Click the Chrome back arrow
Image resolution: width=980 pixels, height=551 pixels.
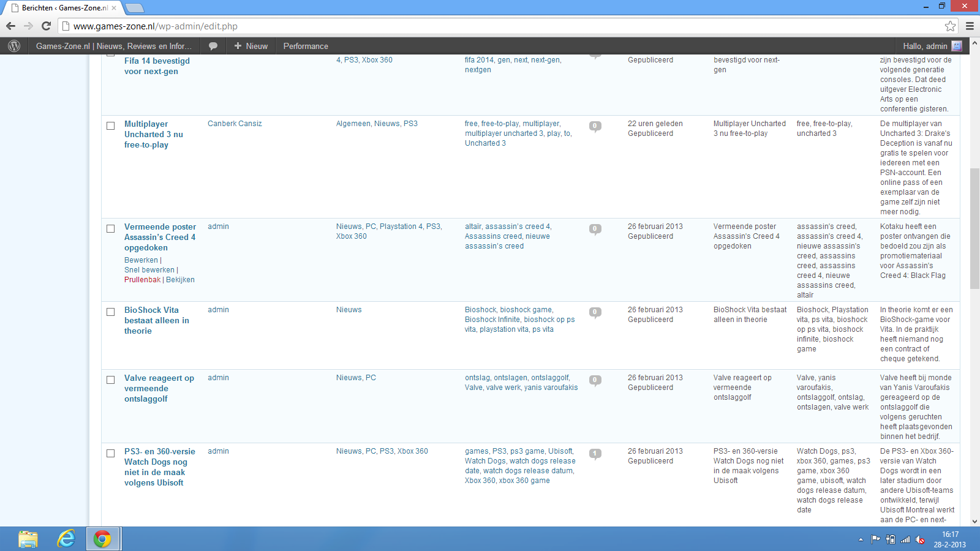click(10, 26)
